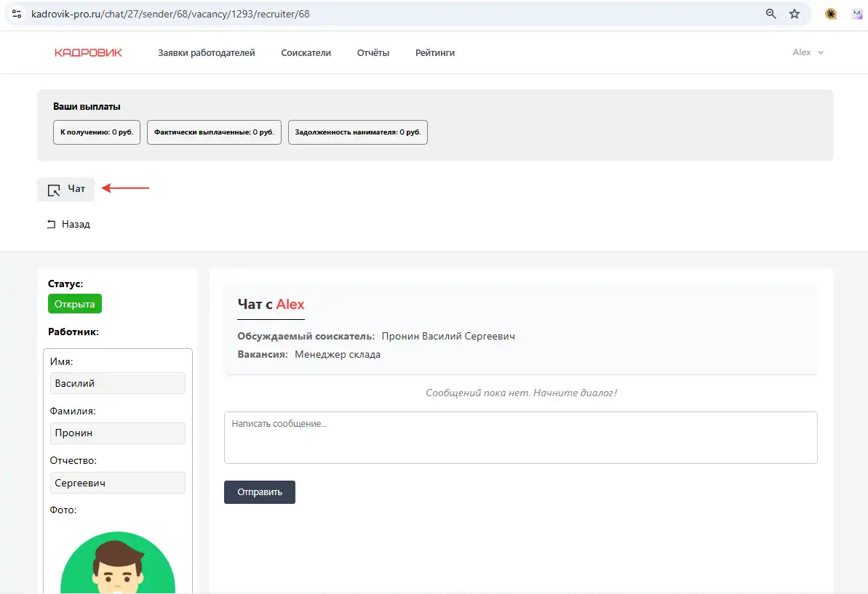This screenshot has height=594, width=868.
Task: Click the Задолженность нанимателя box
Action: click(357, 132)
